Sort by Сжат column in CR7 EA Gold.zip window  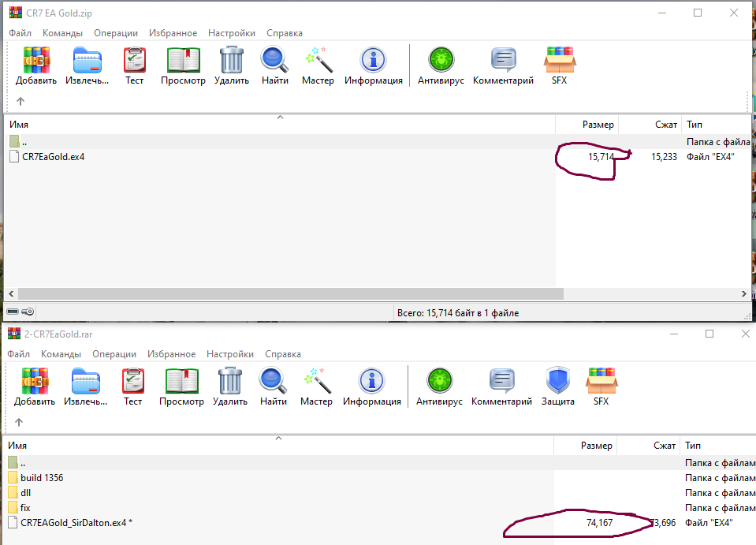[x=650, y=125]
